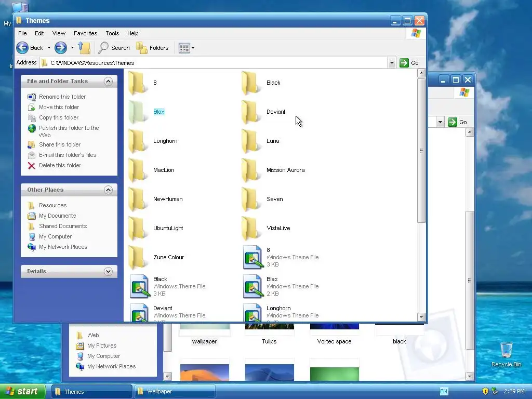Viewport: 532px width, 399px height.
Task: Click the Go button in Themes window
Action: [409, 63]
